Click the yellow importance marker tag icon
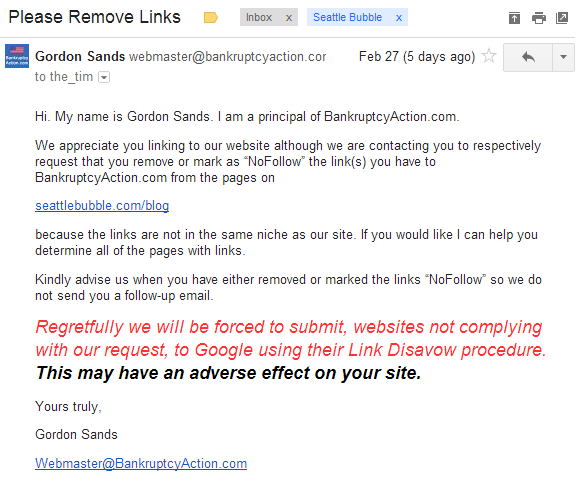Screen dimensions: 580x486 coord(210,17)
